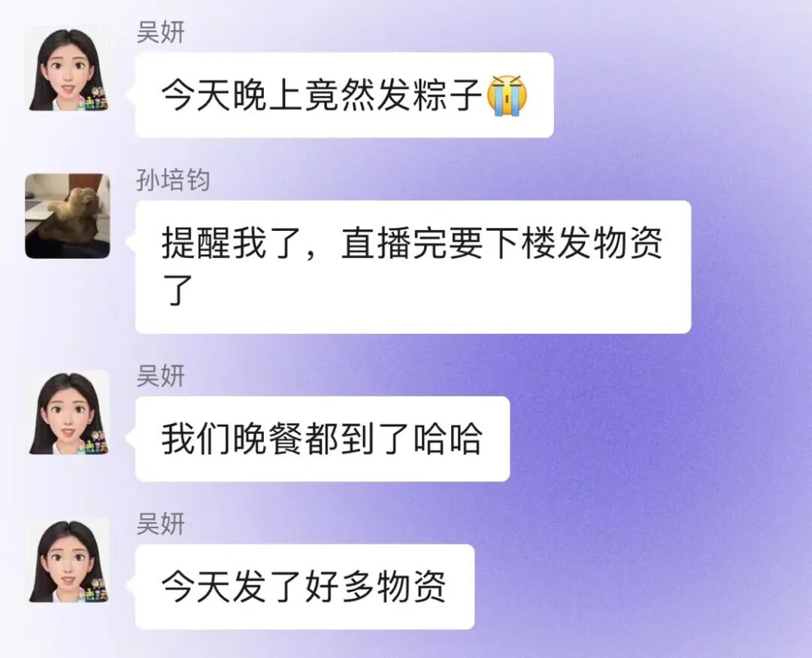The height and width of the screenshot is (658, 812).
Task: Select the sender name 孙培钧
Action: coord(173,180)
